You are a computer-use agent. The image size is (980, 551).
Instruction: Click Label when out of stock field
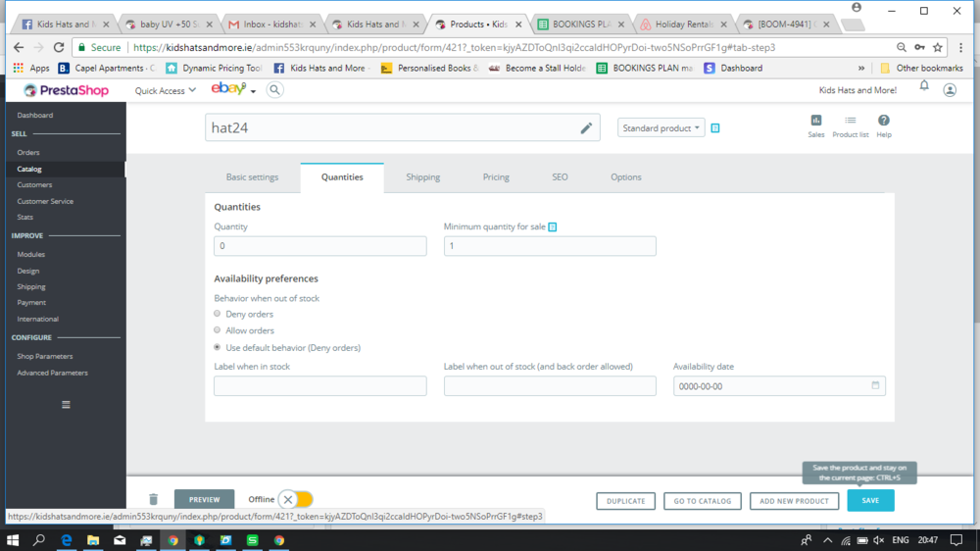pyautogui.click(x=550, y=386)
